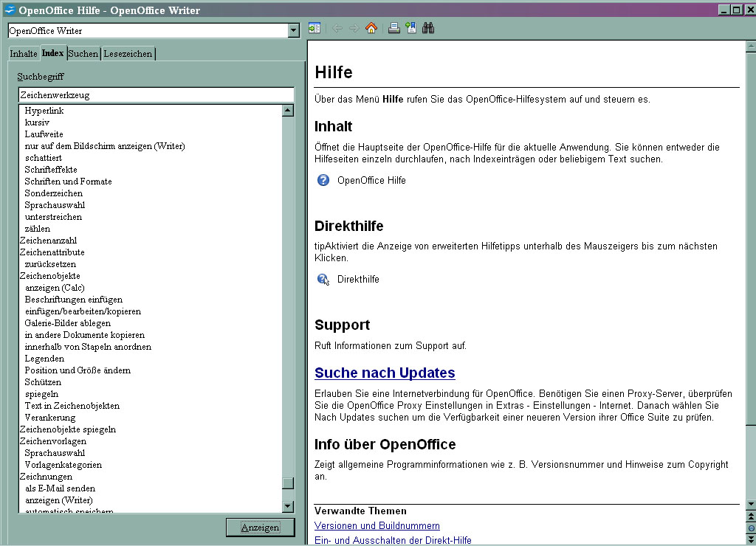Image resolution: width=756 pixels, height=546 pixels.
Task: Select the entry Position und Größe ändern
Action: tap(78, 370)
